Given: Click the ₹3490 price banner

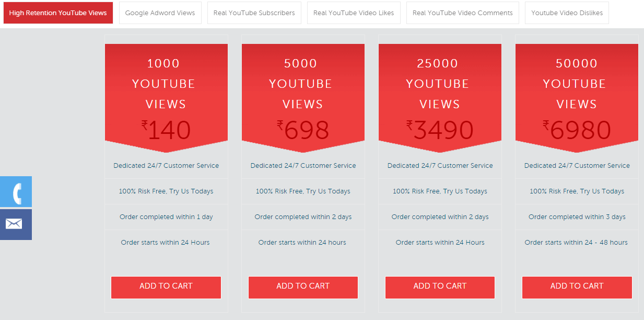Looking at the screenshot, I should (440, 131).
